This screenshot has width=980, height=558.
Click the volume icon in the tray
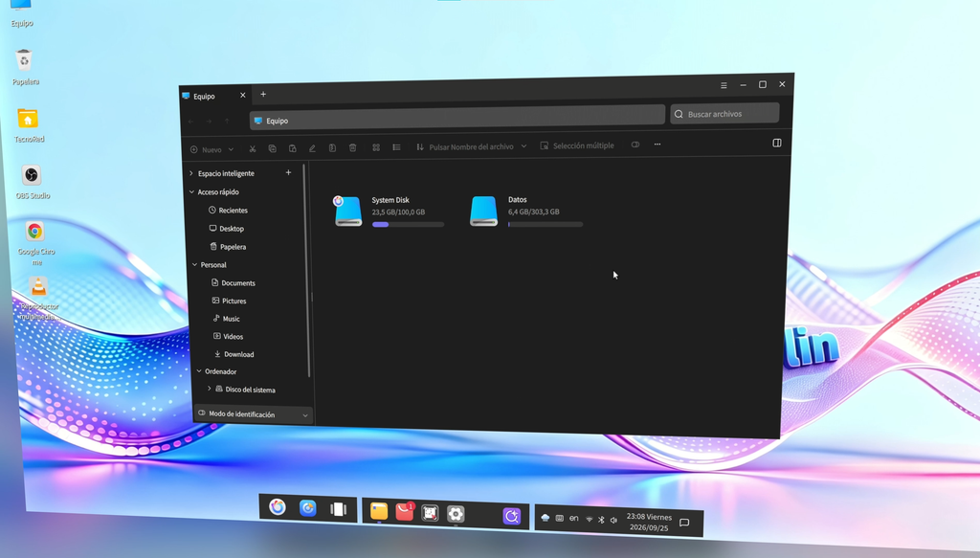click(613, 520)
